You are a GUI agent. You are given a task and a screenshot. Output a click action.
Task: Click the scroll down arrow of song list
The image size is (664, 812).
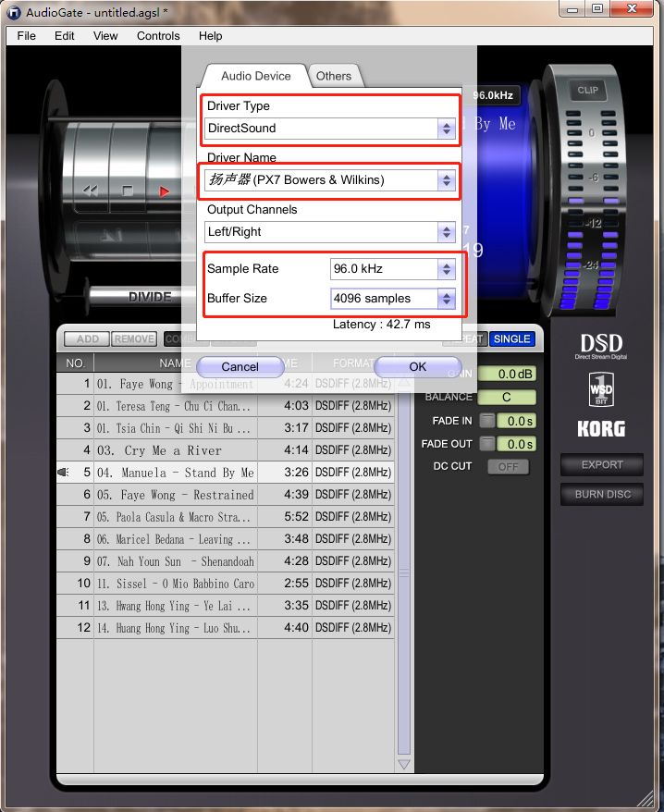click(x=404, y=764)
